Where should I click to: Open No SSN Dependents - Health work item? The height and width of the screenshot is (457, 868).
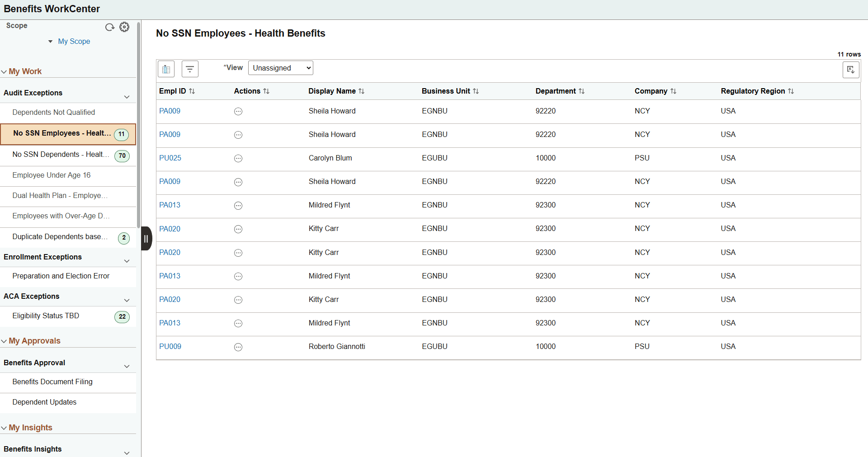[60, 154]
